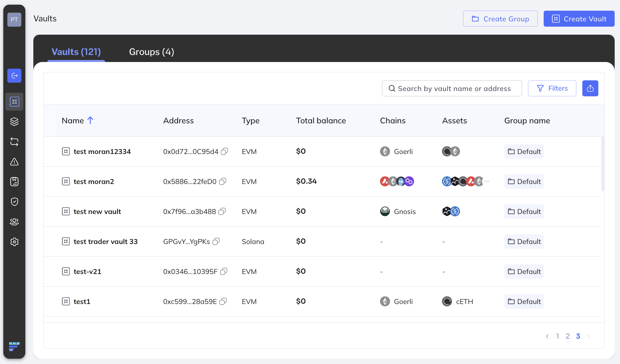Click Gnosis chain icon in test new vault row
620x364 pixels.
pos(385,211)
